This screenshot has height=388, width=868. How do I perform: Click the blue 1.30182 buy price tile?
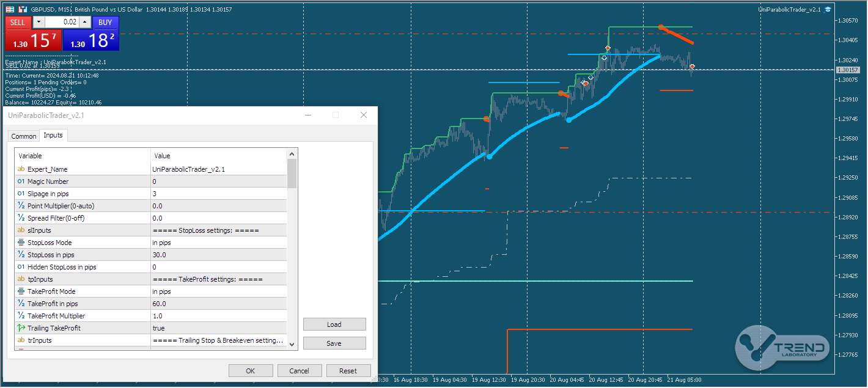(90, 40)
